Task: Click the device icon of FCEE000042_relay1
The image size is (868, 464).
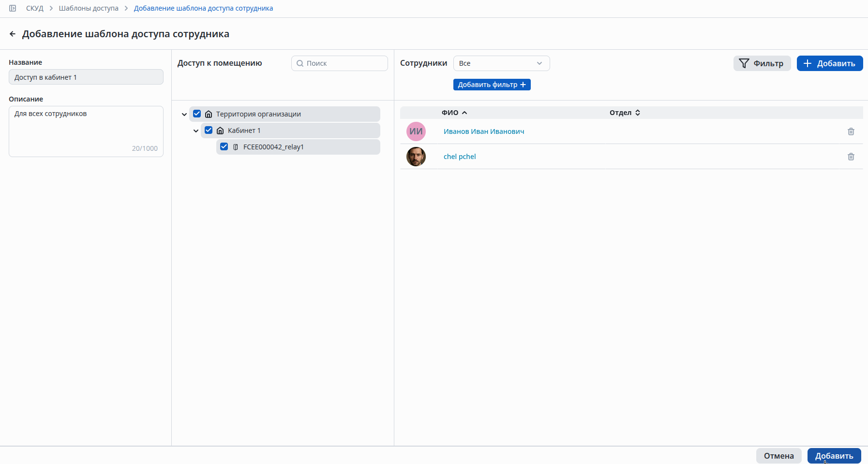Action: pyautogui.click(x=236, y=147)
